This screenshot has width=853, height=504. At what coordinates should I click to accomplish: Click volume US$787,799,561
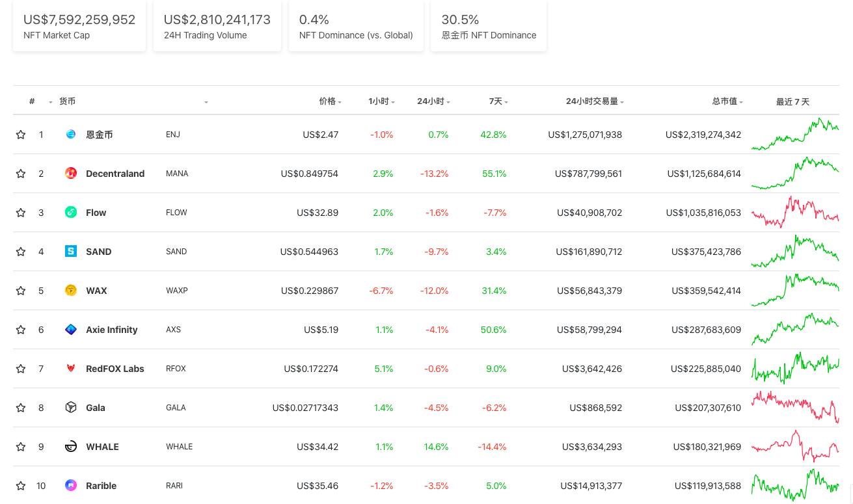[x=588, y=174]
